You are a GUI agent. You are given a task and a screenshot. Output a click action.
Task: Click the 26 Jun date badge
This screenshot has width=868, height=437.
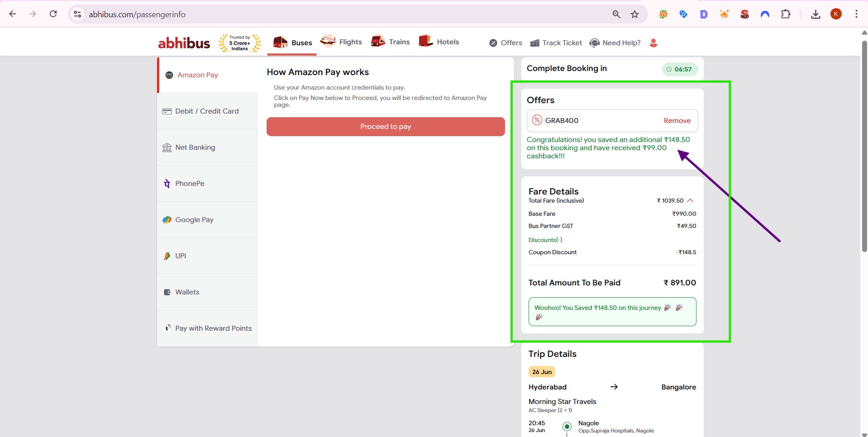pyautogui.click(x=542, y=372)
